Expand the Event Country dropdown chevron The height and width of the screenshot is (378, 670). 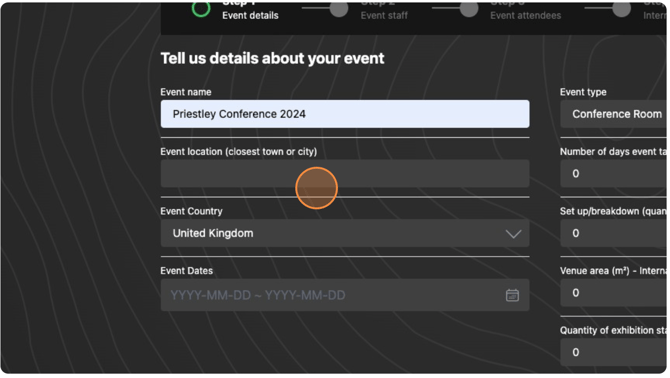(515, 234)
